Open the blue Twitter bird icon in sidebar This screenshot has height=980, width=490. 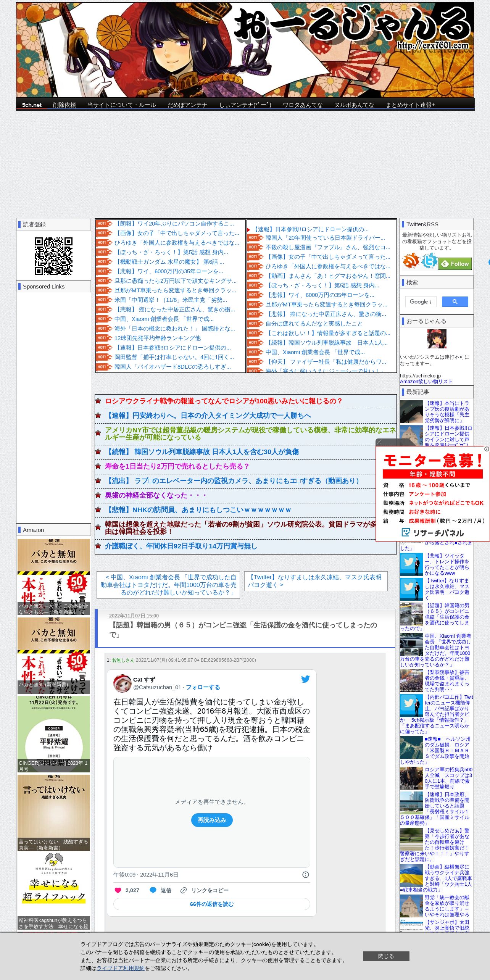point(429,261)
